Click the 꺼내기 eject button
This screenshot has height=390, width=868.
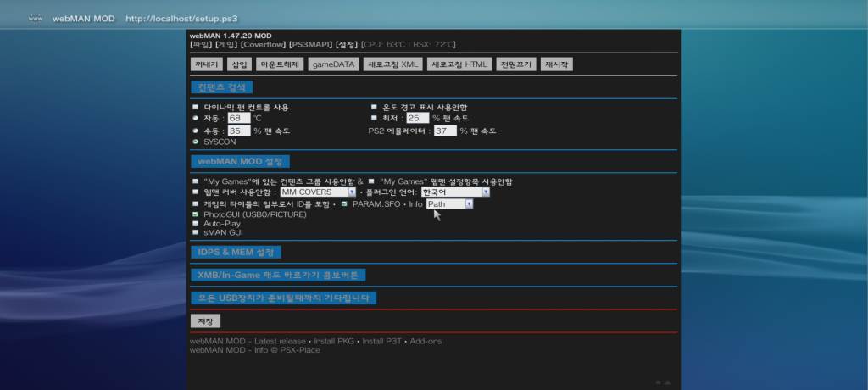[x=207, y=64]
